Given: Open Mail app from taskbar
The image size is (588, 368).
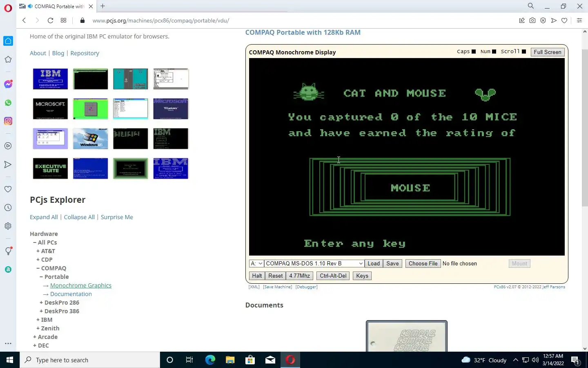Looking at the screenshot, I should click(x=270, y=360).
